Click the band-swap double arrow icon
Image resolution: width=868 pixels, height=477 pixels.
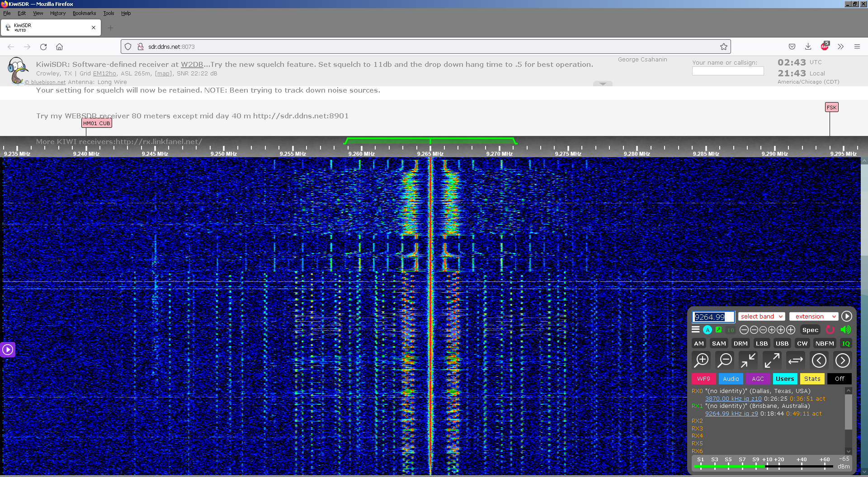(x=795, y=360)
